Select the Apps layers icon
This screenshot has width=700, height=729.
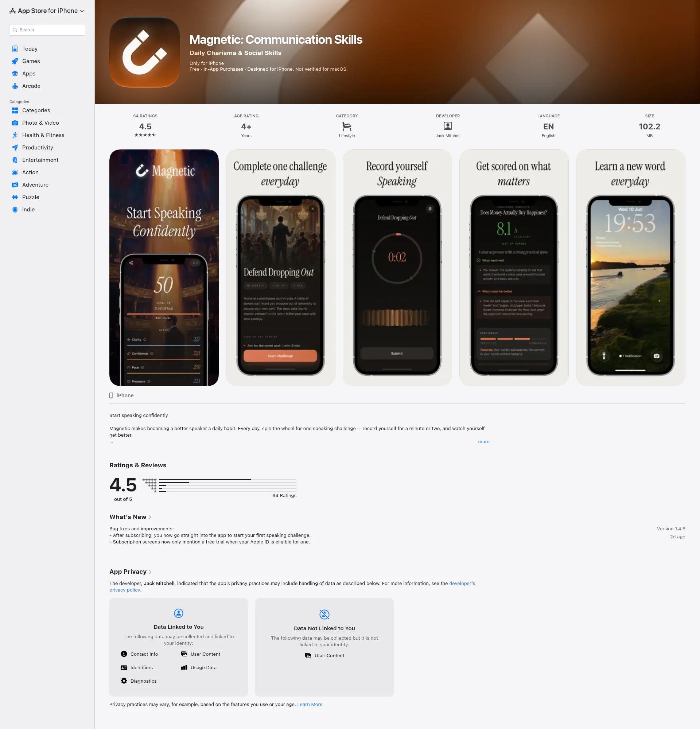coord(15,74)
